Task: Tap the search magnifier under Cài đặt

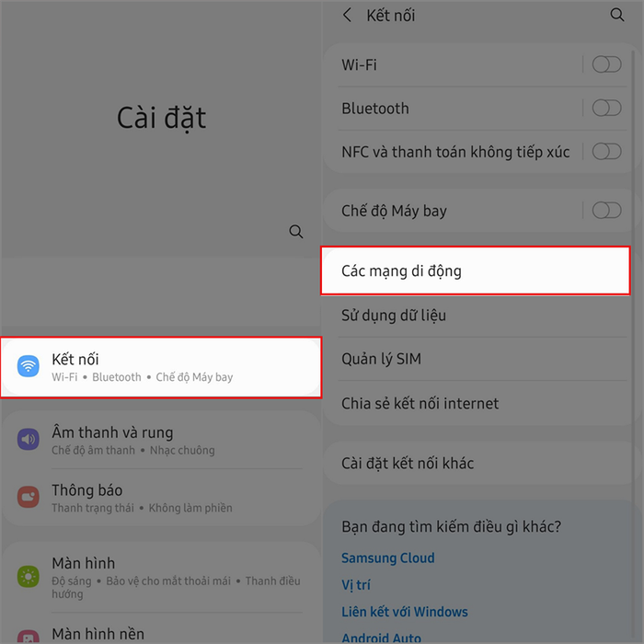Action: pos(295,232)
